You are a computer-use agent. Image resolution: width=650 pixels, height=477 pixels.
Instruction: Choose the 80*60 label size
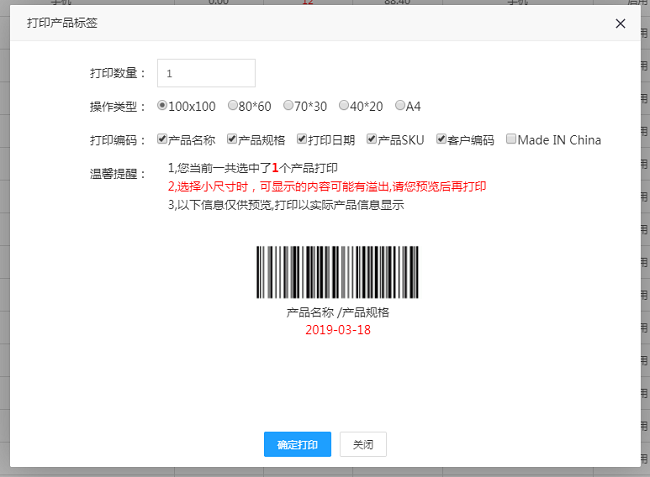pos(233,105)
